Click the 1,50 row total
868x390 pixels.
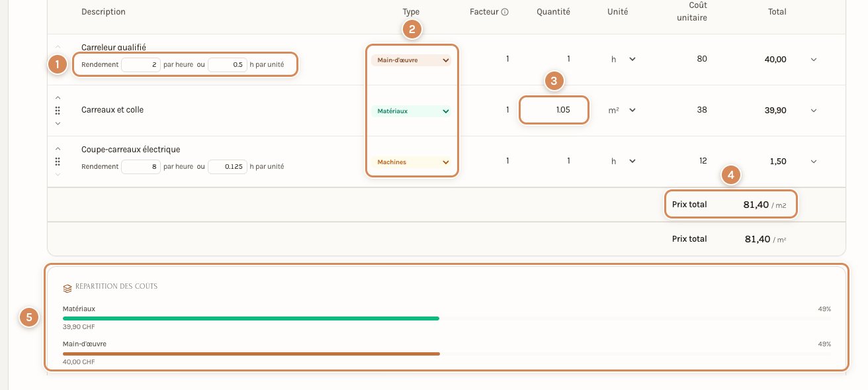[x=778, y=162]
